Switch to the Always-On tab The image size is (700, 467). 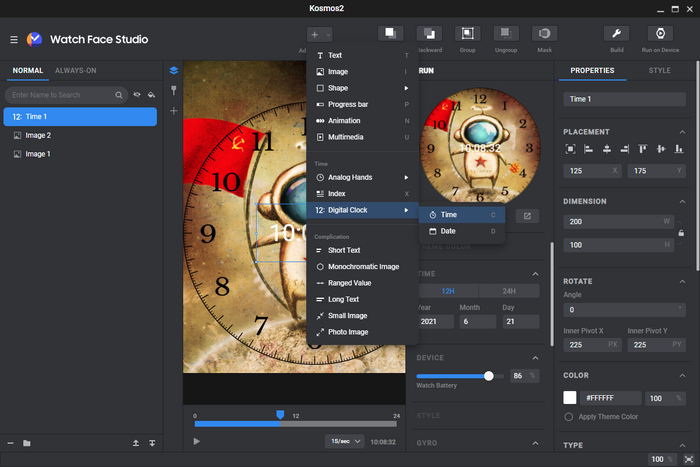[76, 71]
